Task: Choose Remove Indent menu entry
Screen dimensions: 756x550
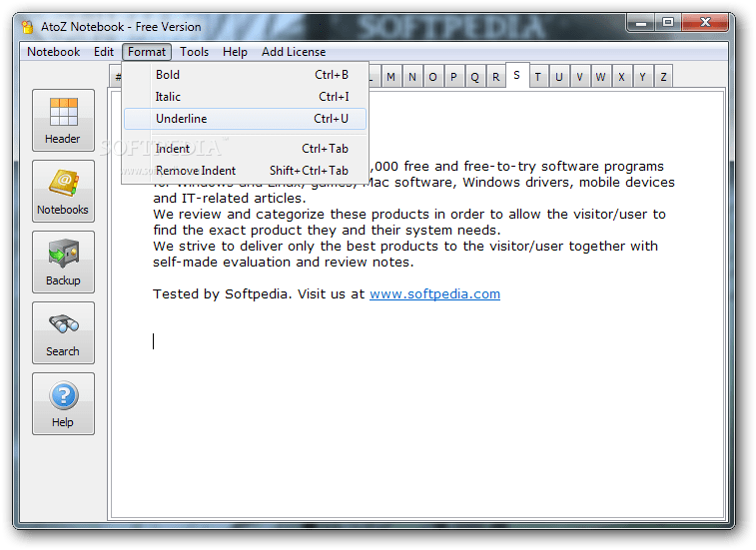Action: (x=245, y=171)
